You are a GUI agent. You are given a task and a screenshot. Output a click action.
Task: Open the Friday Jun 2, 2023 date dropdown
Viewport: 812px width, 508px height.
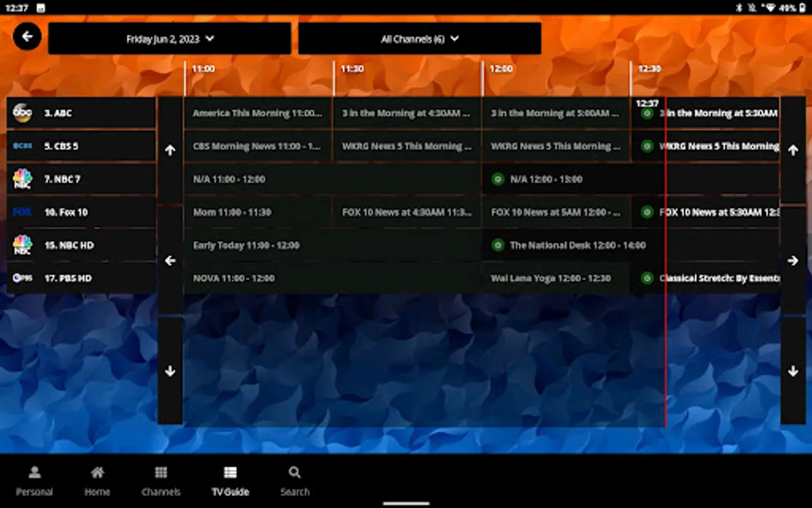point(170,39)
